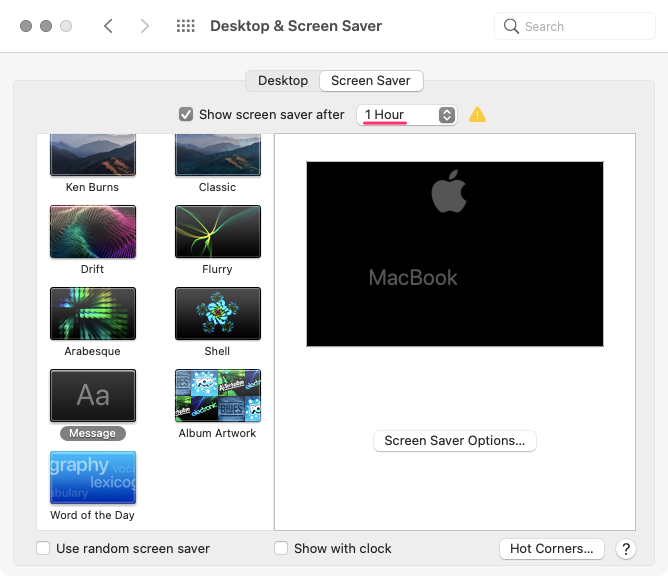668x576 pixels.
Task: Go back with the left chevron arrow
Action: (x=108, y=26)
